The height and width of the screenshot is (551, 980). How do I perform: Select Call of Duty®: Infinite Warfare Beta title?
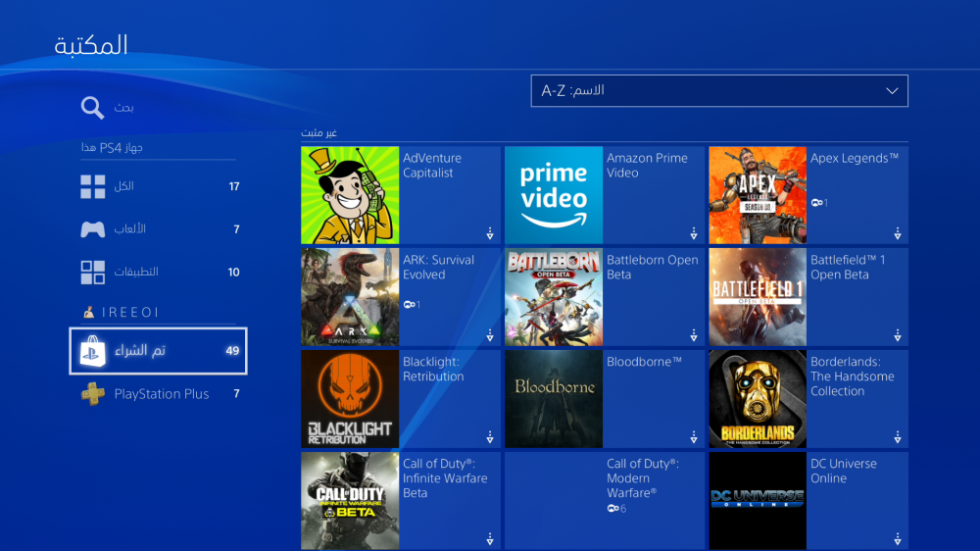coord(445,478)
